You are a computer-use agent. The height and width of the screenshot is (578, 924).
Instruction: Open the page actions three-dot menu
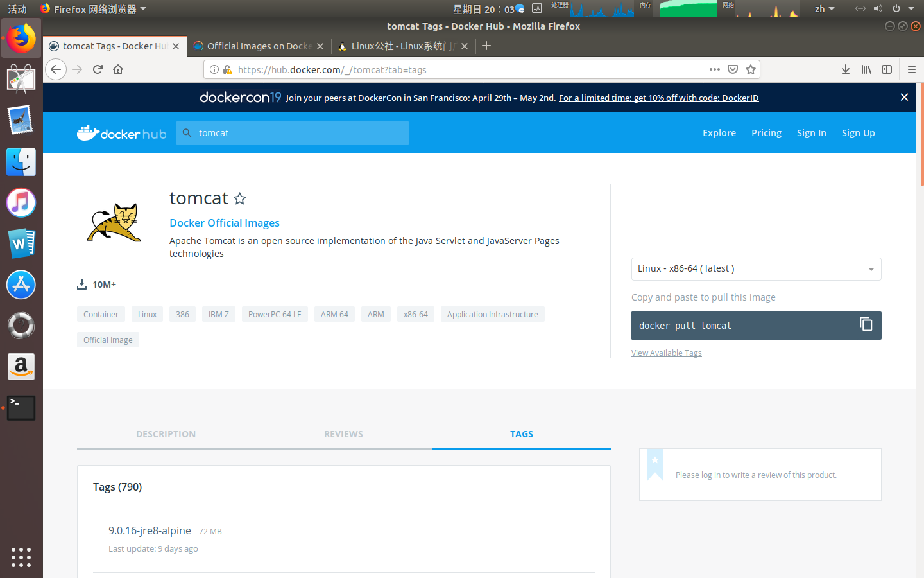coord(715,69)
